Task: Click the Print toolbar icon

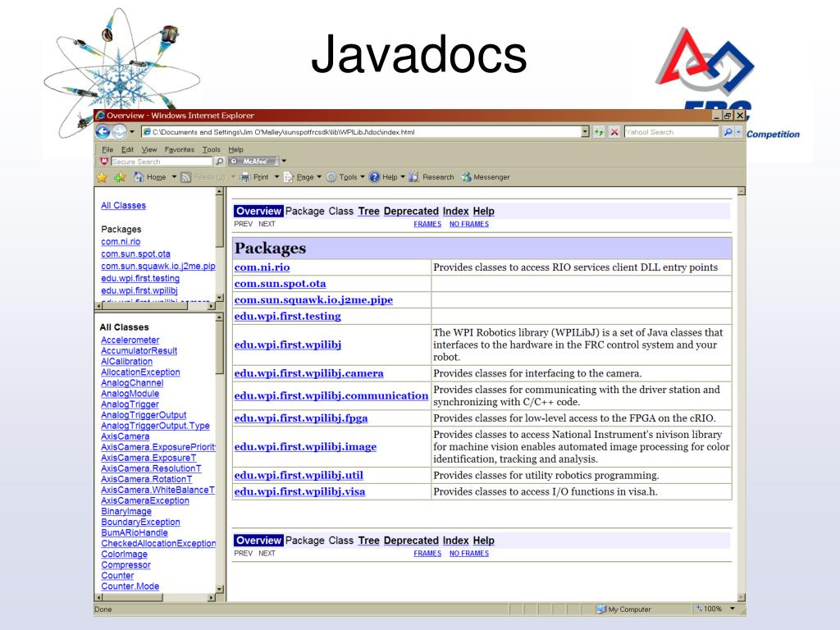Action: (245, 177)
